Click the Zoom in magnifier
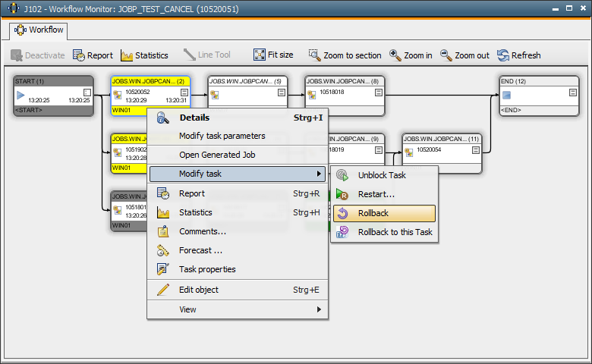The image size is (592, 364). (395, 55)
